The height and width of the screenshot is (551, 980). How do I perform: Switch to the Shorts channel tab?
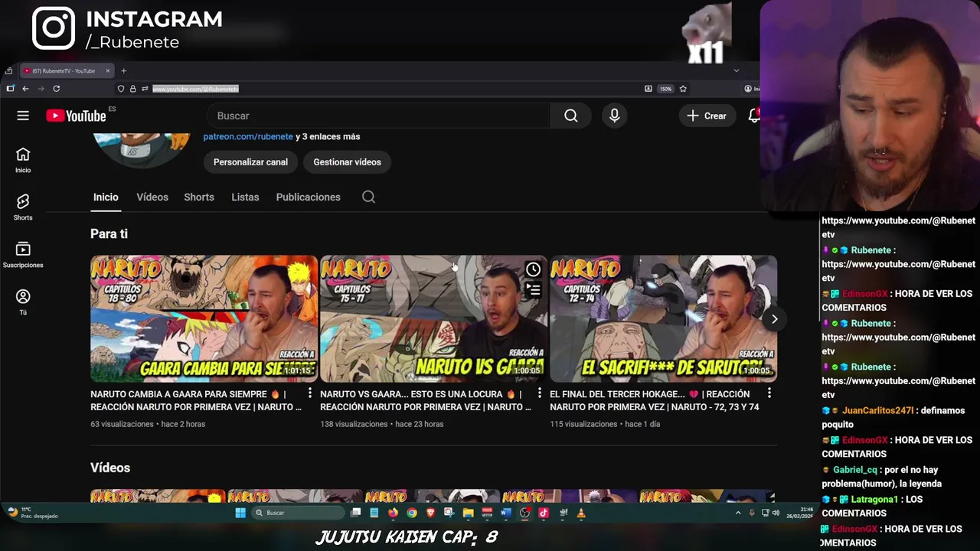click(199, 197)
